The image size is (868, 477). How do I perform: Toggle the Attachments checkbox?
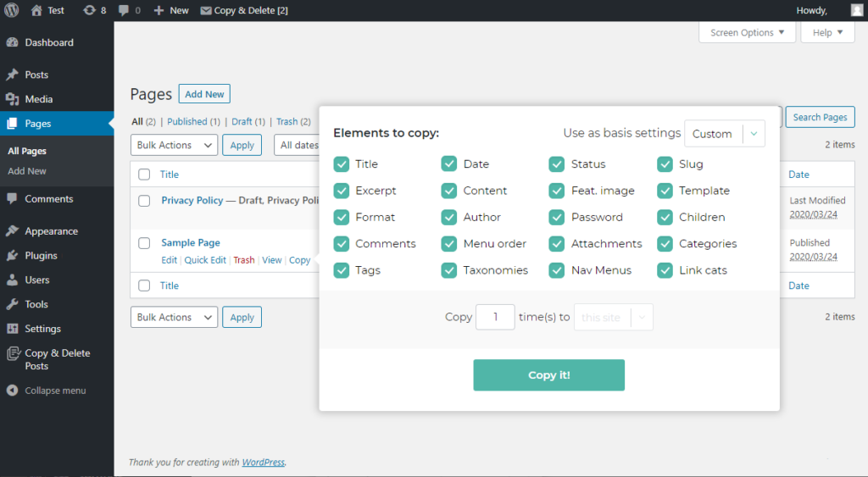click(x=556, y=244)
